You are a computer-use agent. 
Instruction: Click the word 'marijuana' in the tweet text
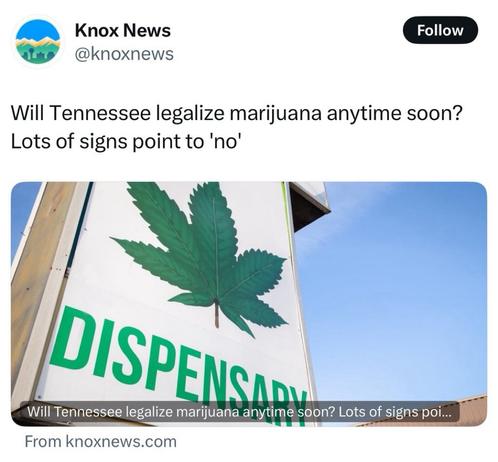pos(275,113)
